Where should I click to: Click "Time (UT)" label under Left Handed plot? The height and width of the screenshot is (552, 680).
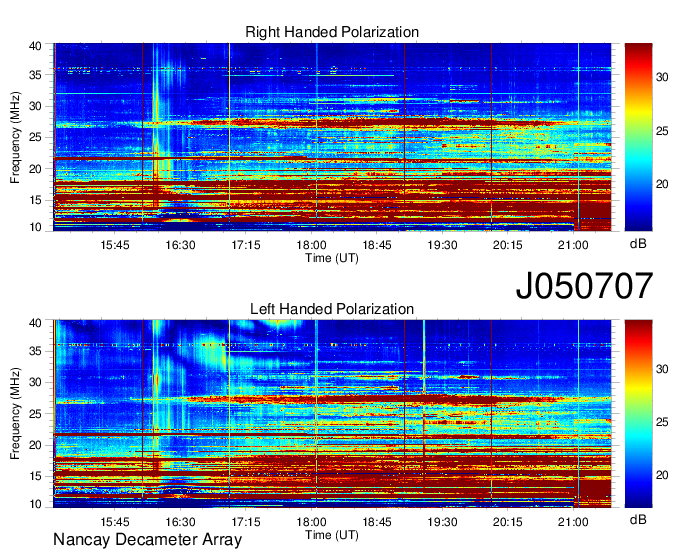point(332,535)
